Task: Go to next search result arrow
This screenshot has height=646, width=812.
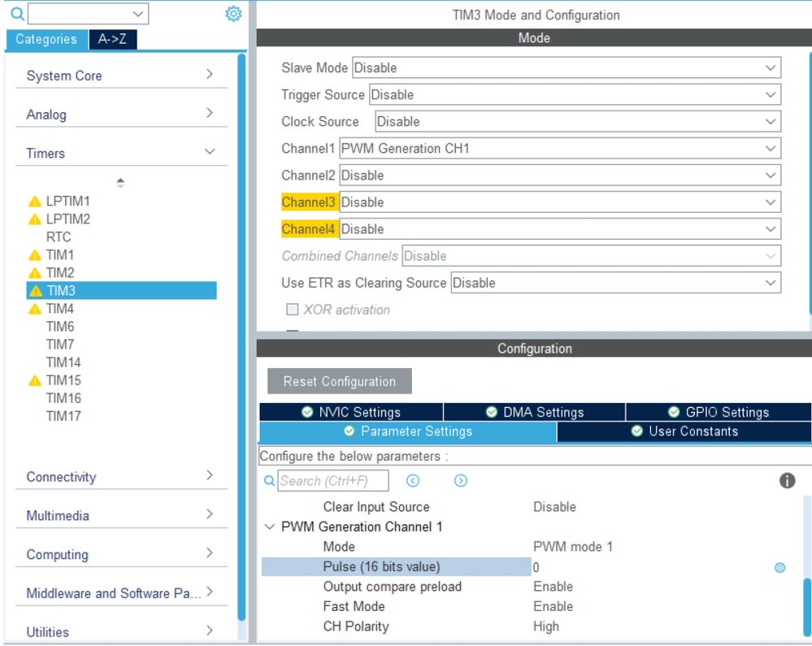Action: [x=460, y=481]
